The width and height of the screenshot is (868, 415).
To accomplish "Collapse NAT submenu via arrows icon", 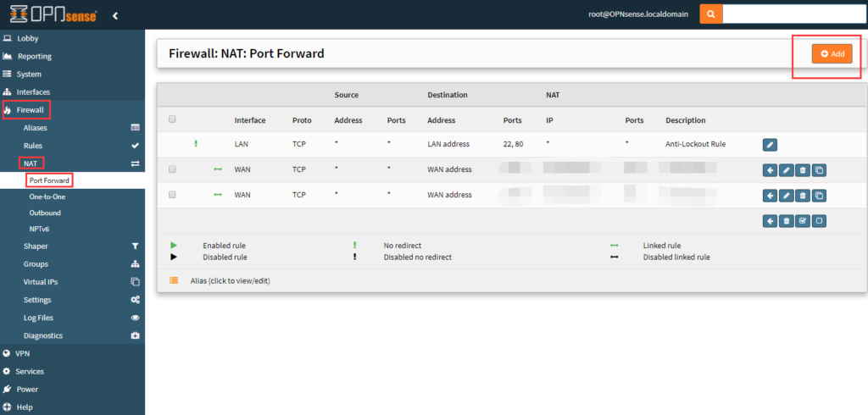I will pos(135,163).
